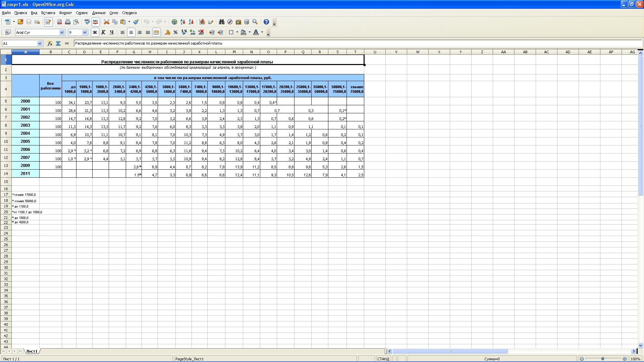Click the Navigator compass icon
This screenshot has height=362, width=644.
pyautogui.click(x=230, y=22)
